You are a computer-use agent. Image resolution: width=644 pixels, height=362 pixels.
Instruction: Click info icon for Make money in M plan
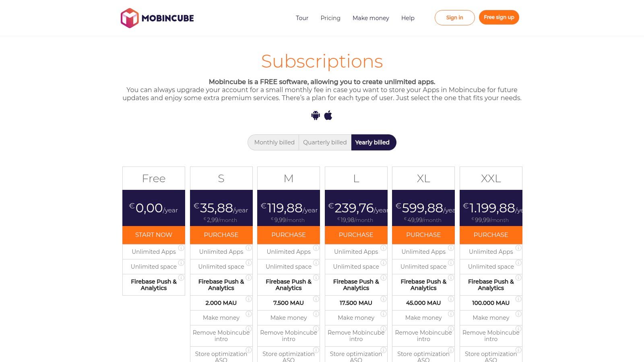pyautogui.click(x=317, y=314)
